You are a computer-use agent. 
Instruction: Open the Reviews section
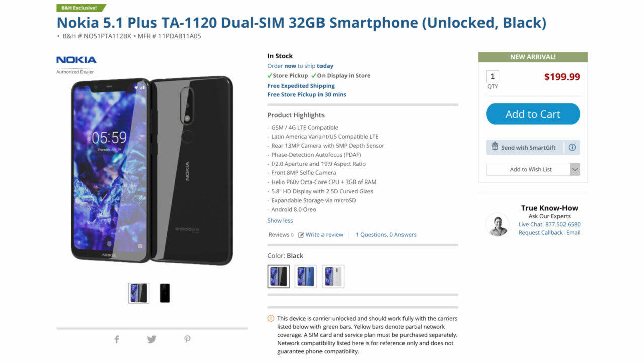278,234
